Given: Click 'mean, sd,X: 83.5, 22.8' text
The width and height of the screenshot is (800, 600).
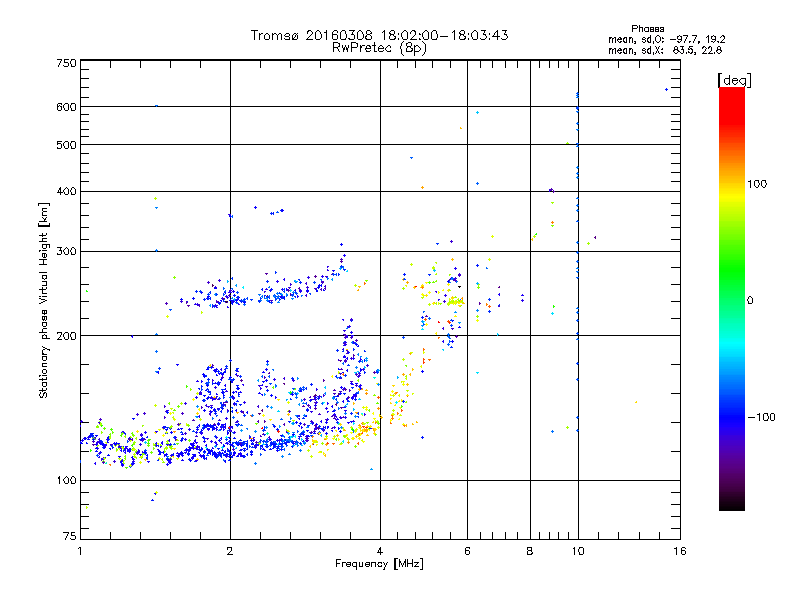Looking at the screenshot, I should [665, 50].
